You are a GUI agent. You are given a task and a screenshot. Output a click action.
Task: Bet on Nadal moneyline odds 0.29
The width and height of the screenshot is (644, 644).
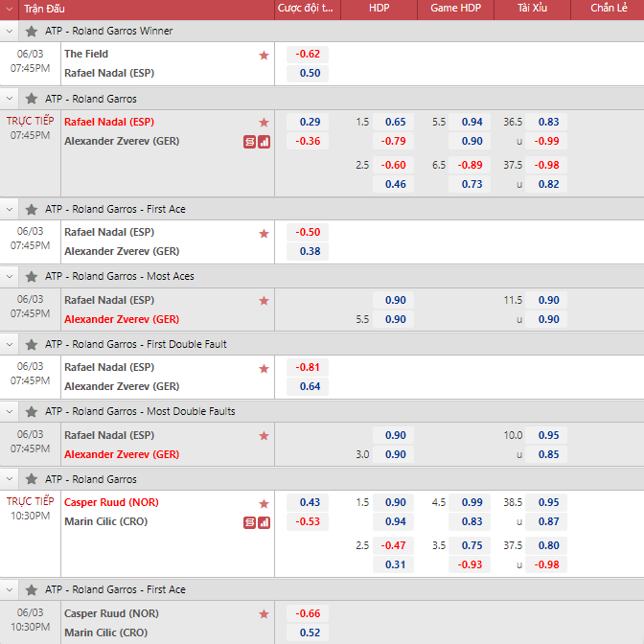click(x=308, y=122)
